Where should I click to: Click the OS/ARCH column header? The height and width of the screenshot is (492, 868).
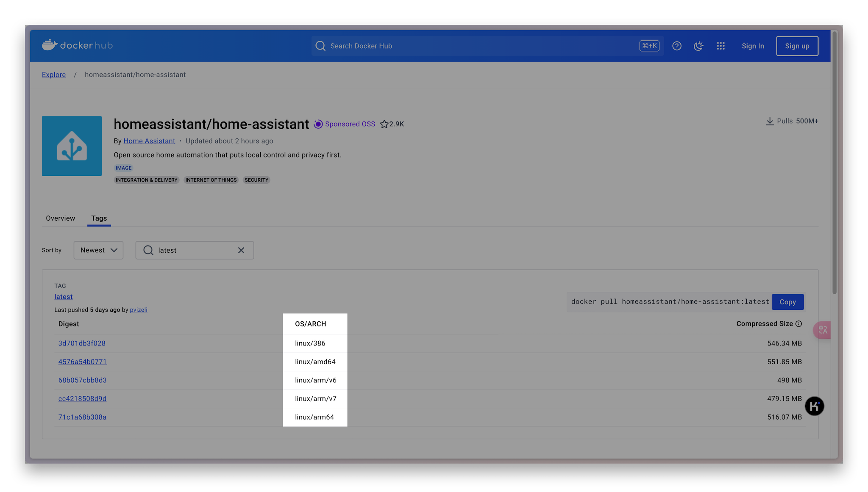[311, 324]
